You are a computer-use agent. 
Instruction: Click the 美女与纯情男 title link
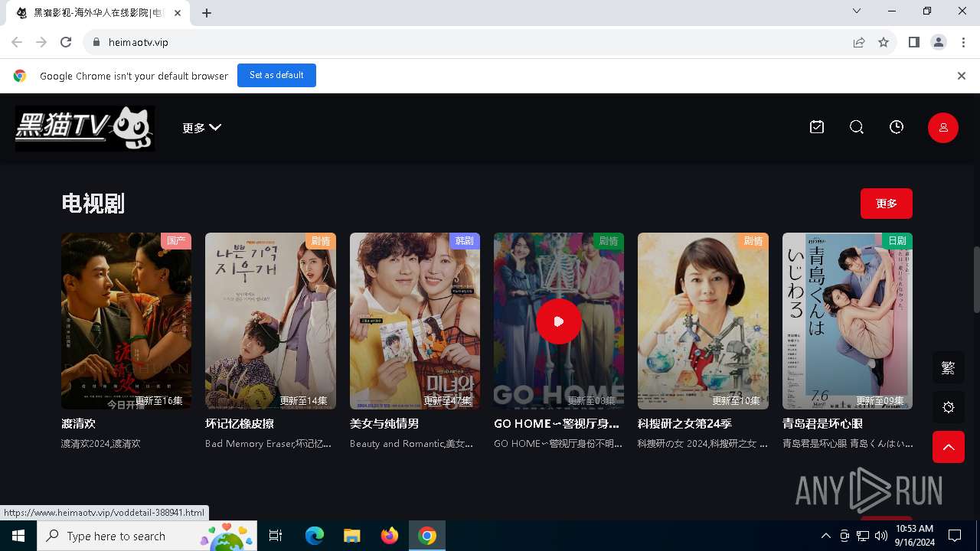click(384, 423)
